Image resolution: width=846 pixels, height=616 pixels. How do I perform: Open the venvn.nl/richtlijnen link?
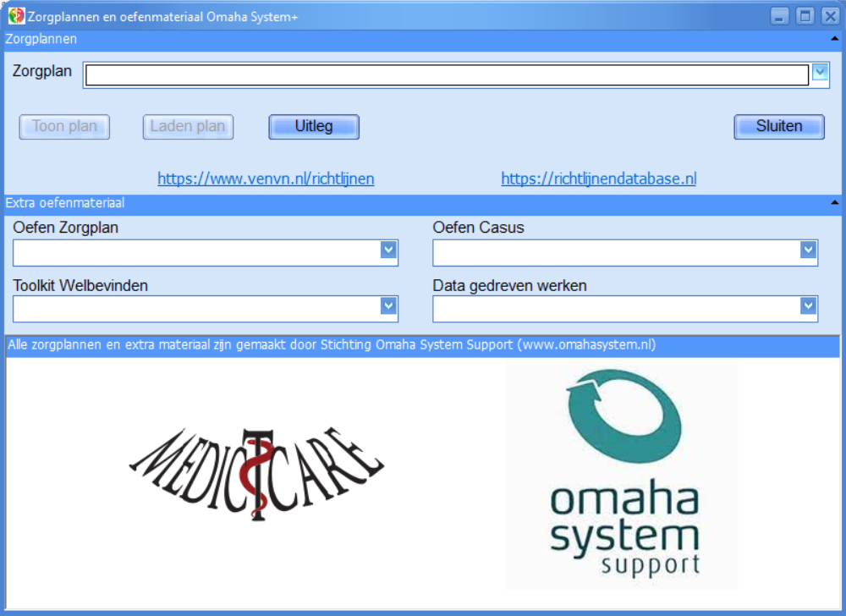[x=266, y=179]
